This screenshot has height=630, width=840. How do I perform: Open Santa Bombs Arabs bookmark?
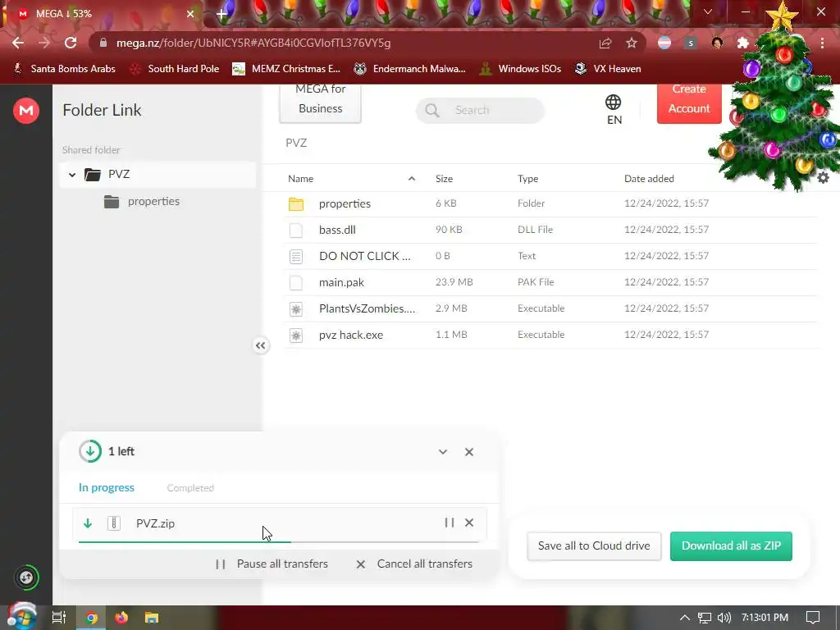pos(64,69)
